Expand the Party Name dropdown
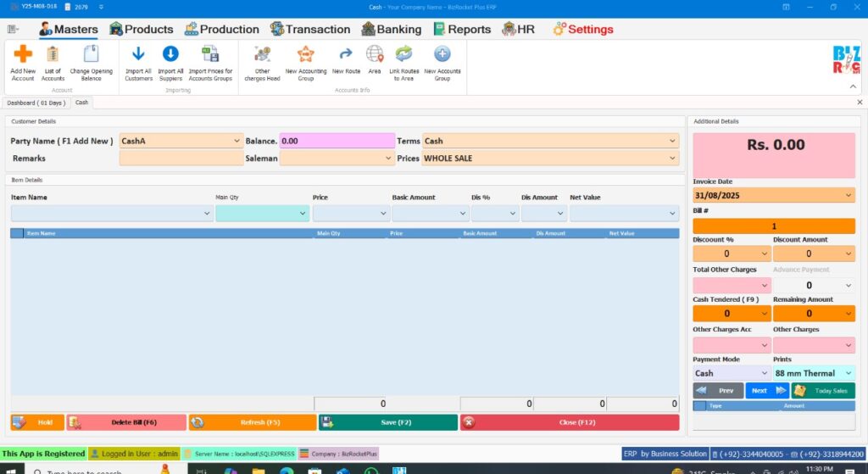The width and height of the screenshot is (868, 474). (236, 141)
